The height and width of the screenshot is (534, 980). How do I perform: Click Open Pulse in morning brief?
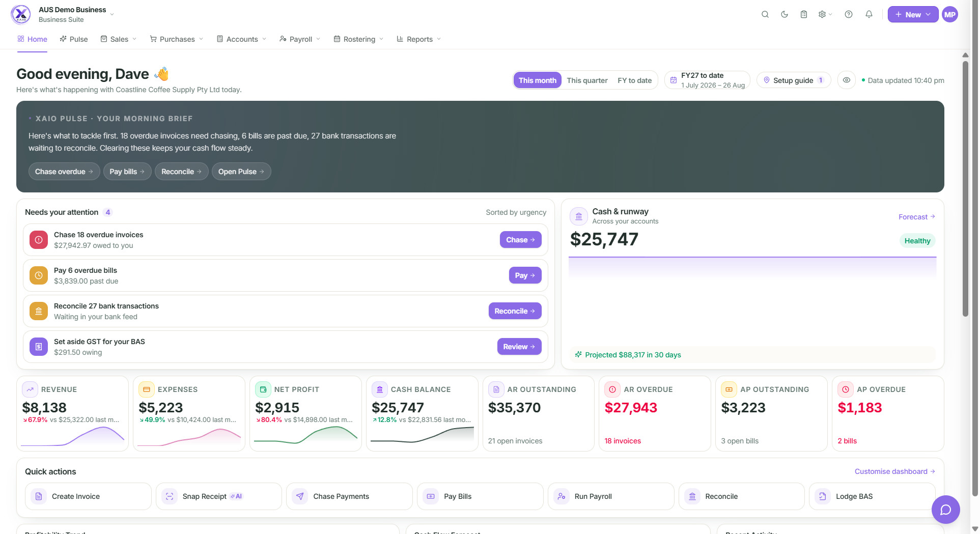(x=241, y=172)
